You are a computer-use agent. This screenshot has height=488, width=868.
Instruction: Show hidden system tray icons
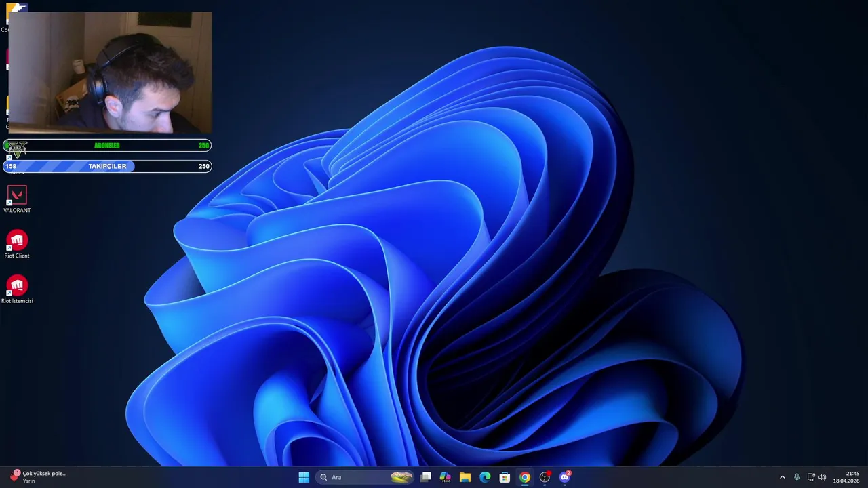click(782, 477)
